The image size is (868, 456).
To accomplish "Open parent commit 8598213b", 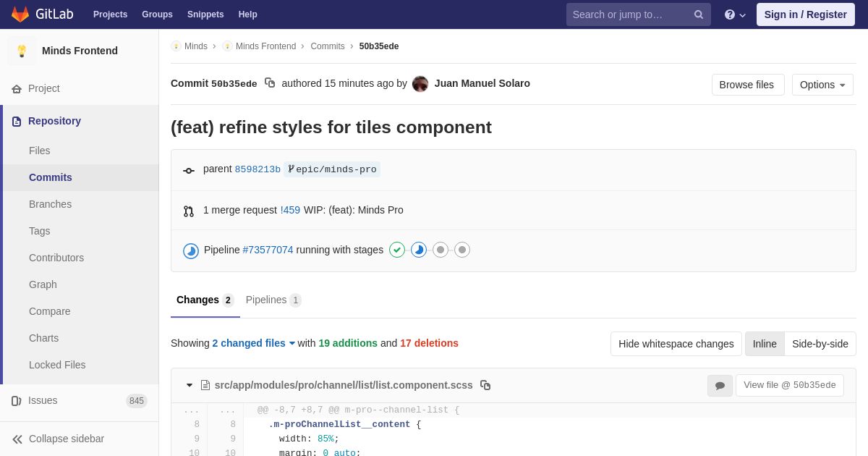I will tap(258, 169).
